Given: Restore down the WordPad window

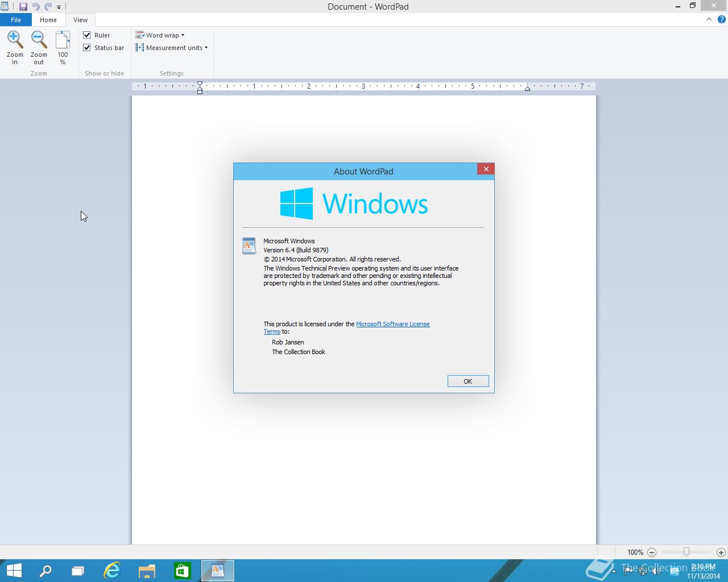Looking at the screenshot, I should point(693,6).
